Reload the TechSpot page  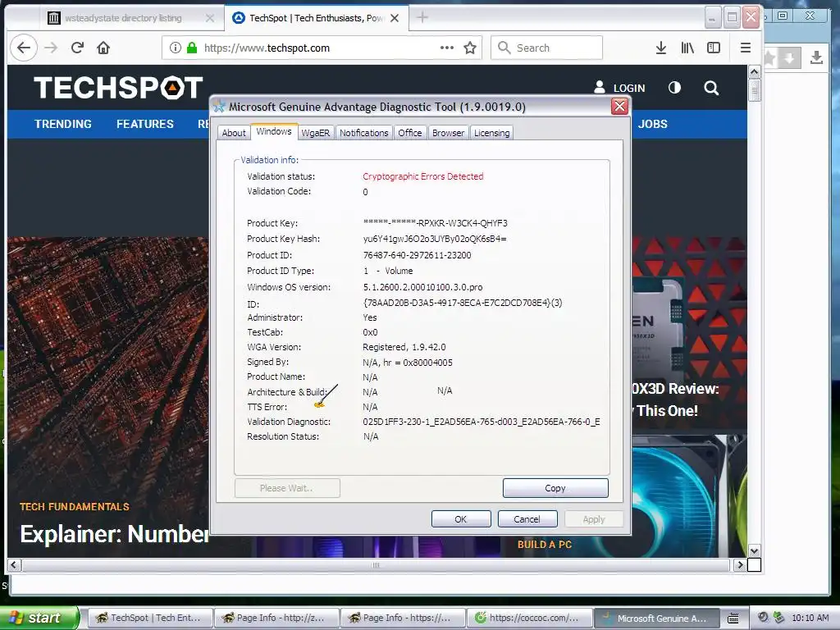point(77,48)
